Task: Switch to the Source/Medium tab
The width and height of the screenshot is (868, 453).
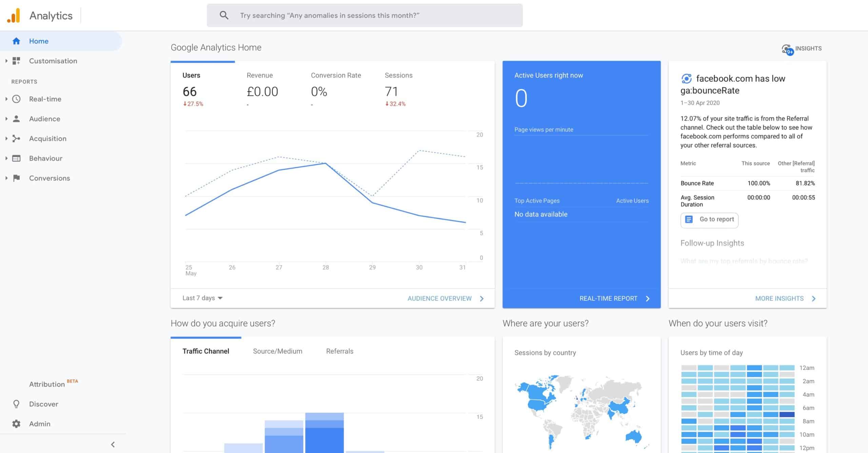Action: [277, 351]
